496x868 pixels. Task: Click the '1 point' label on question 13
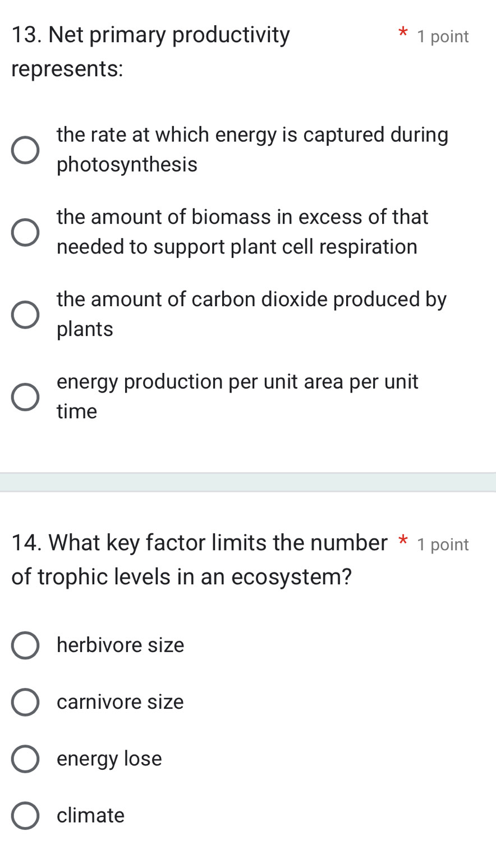click(x=442, y=36)
